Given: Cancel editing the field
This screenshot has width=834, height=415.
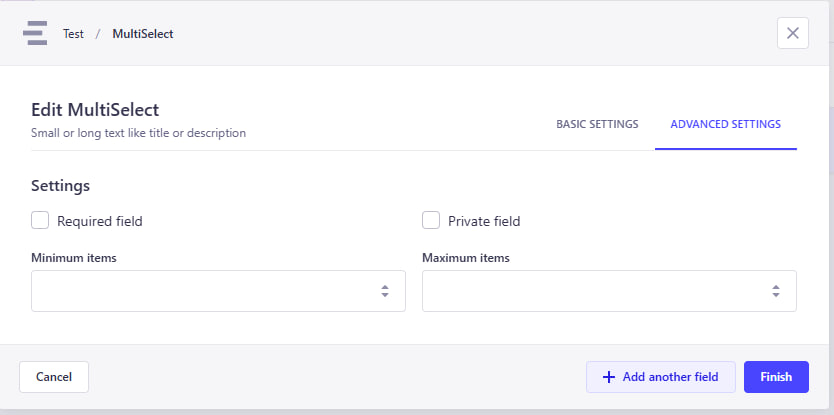Looking at the screenshot, I should coord(54,377).
